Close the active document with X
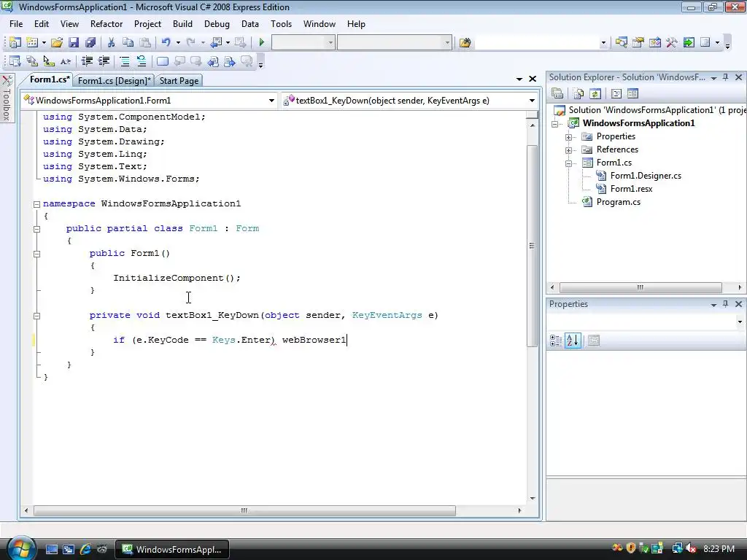 point(533,79)
